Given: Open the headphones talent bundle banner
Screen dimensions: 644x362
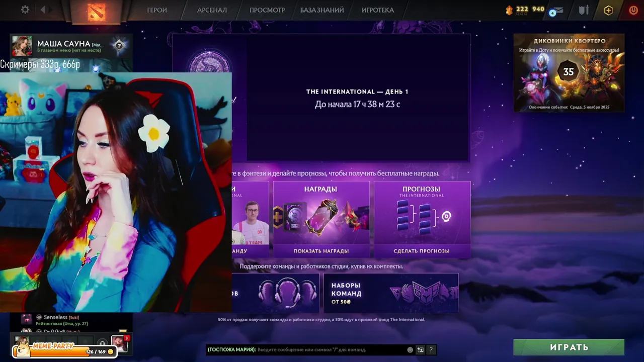Looking at the screenshot, I should 276,293.
